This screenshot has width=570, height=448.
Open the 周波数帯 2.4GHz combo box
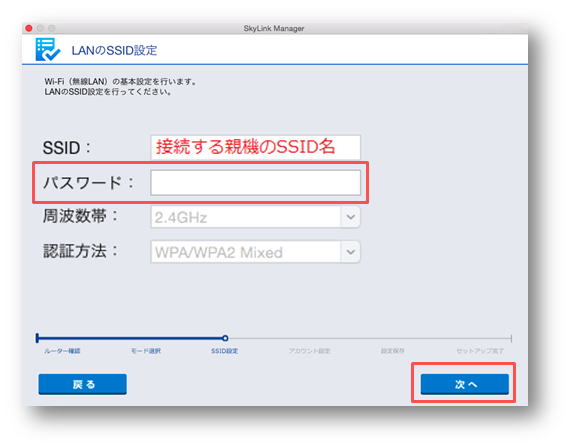(x=256, y=217)
